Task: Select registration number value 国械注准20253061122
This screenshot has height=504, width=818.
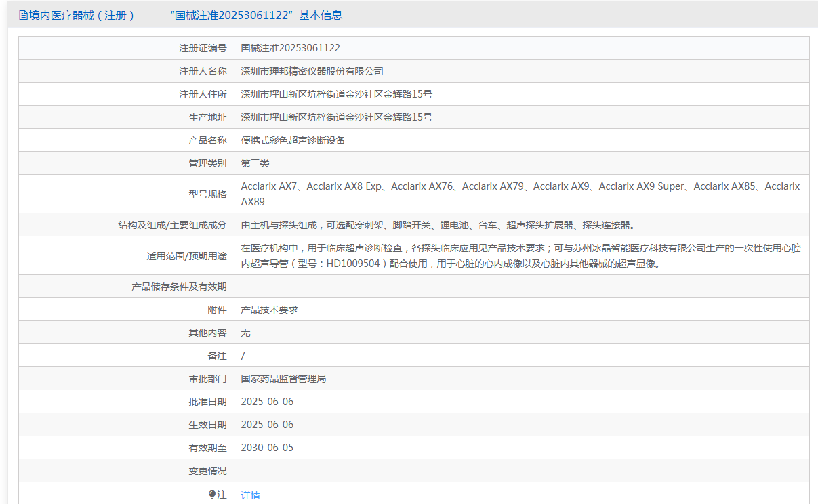Action: [x=291, y=48]
